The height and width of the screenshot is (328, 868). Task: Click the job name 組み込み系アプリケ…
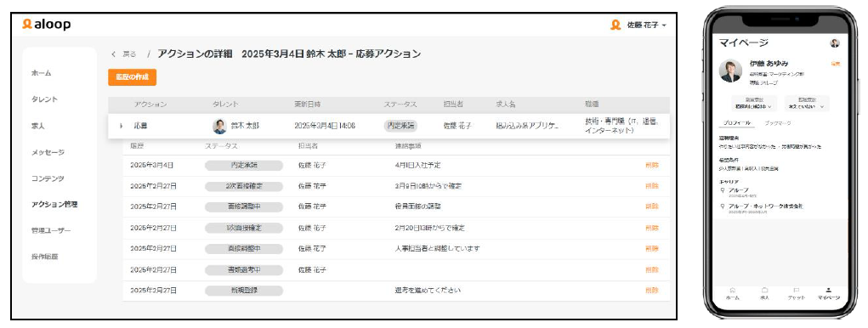tap(528, 126)
